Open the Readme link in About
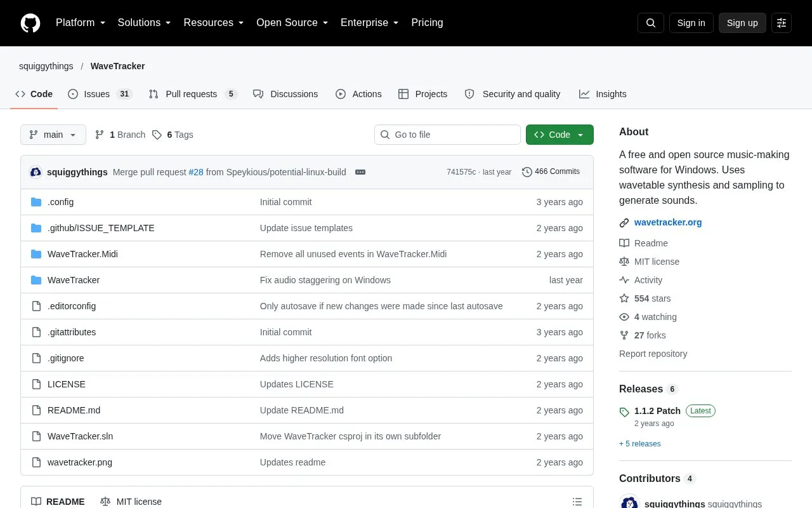Screen dimensions: 812x508 pos(643,243)
